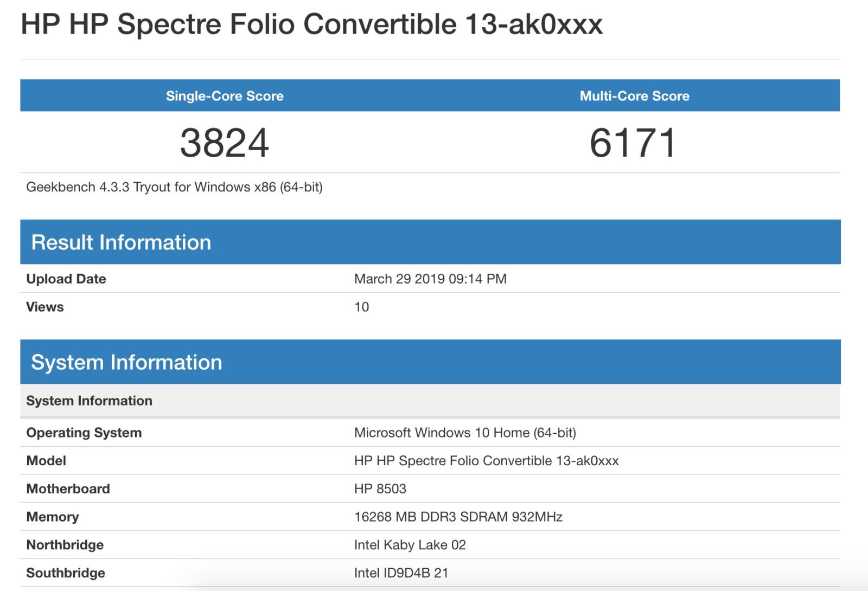Image resolution: width=868 pixels, height=591 pixels.
Task: Click the Intel Kaby Lake 02 Northbridge value
Action: 410,545
